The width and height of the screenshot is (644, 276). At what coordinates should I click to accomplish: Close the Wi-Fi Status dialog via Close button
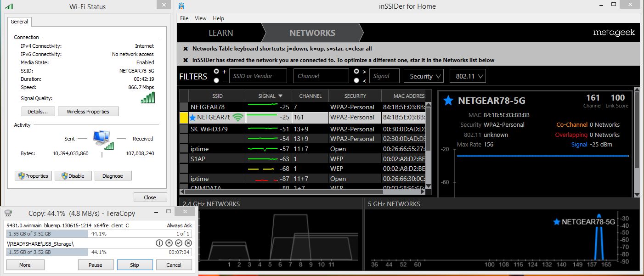[x=150, y=197]
